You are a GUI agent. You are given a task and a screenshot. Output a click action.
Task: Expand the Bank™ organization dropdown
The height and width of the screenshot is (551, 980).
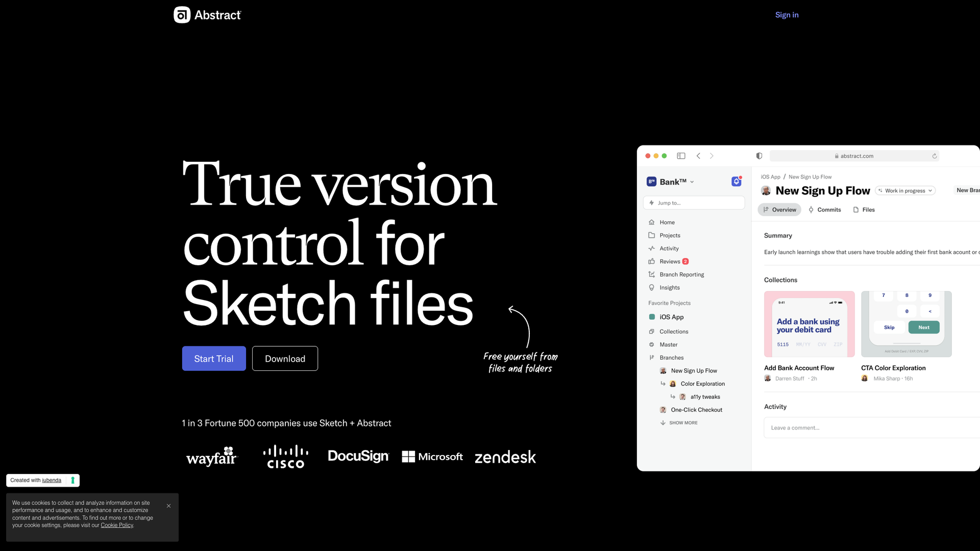(673, 182)
